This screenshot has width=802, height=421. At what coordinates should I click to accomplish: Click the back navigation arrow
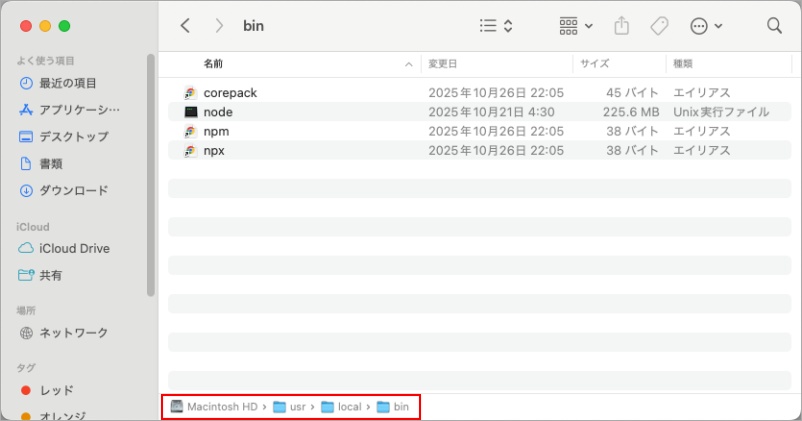185,26
